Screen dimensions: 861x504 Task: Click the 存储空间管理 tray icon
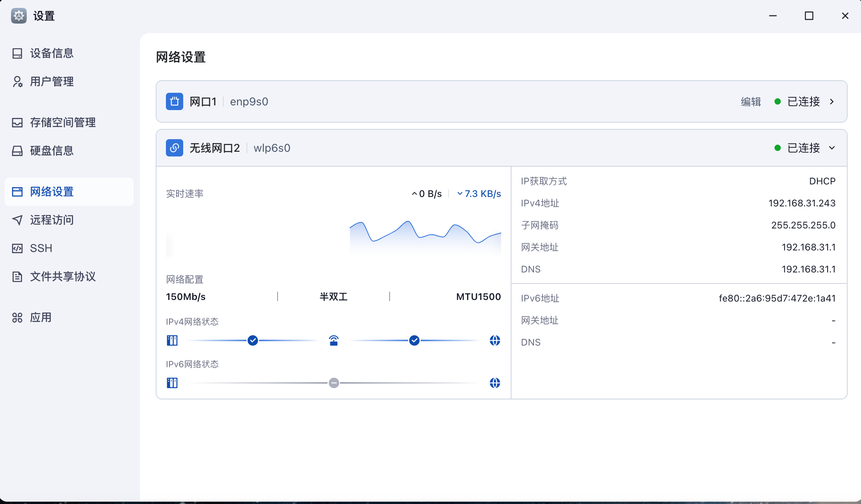click(x=17, y=123)
